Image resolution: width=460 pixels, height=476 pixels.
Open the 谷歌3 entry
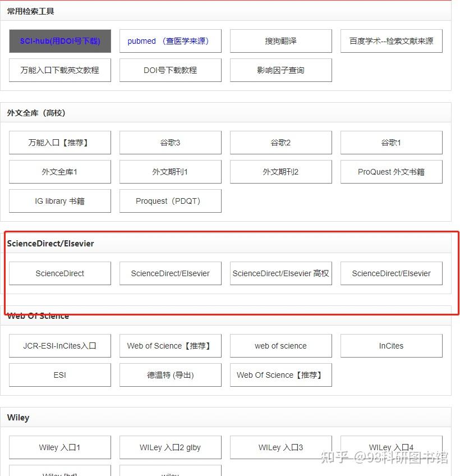[170, 143]
